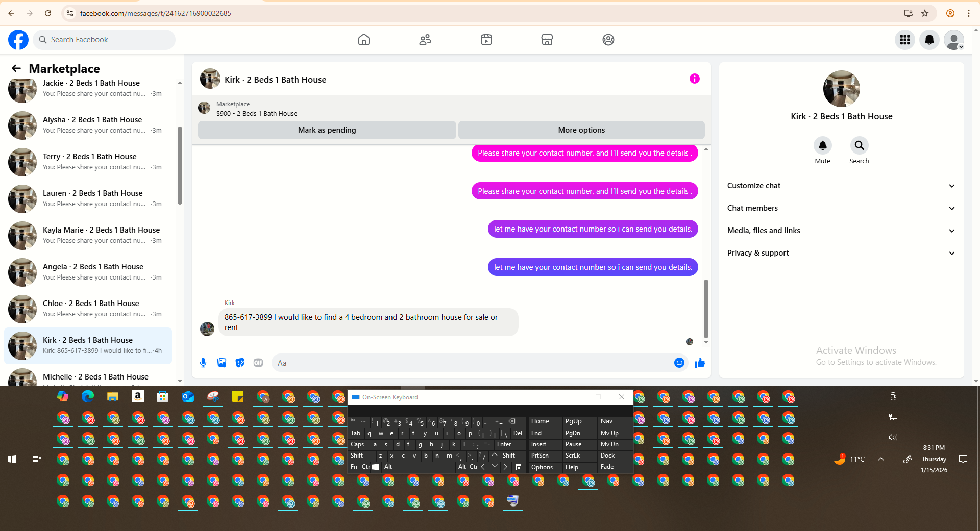This screenshot has height=531, width=980.
Task: Expand the Customize chat section
Action: [841, 186]
